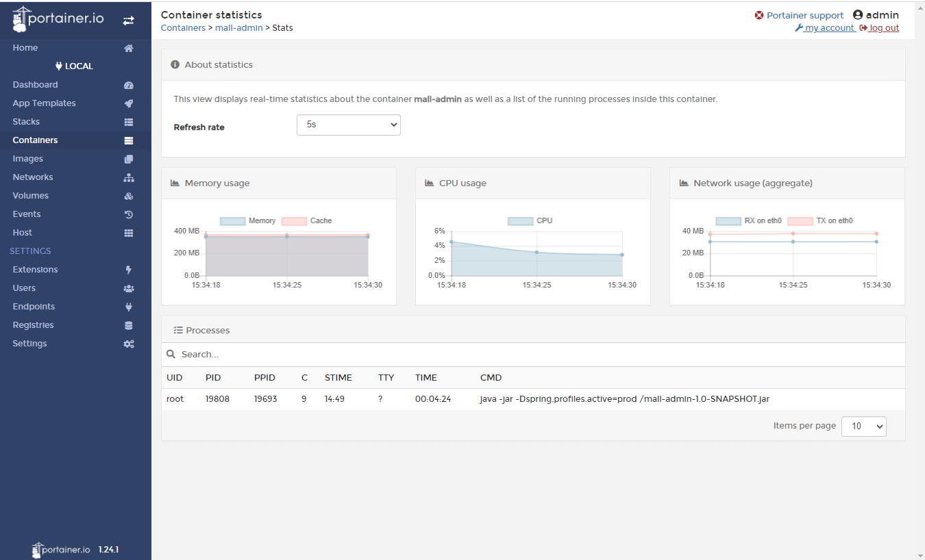The image size is (925, 560).
Task: Click the Endpoints plug icon
Action: coord(128,307)
